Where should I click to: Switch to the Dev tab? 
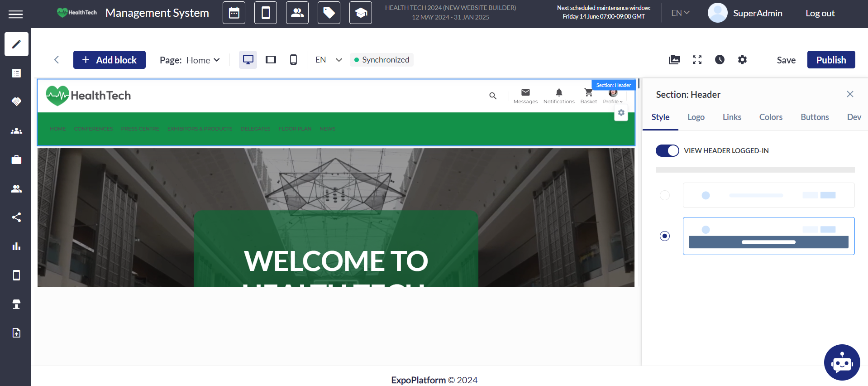tap(854, 117)
